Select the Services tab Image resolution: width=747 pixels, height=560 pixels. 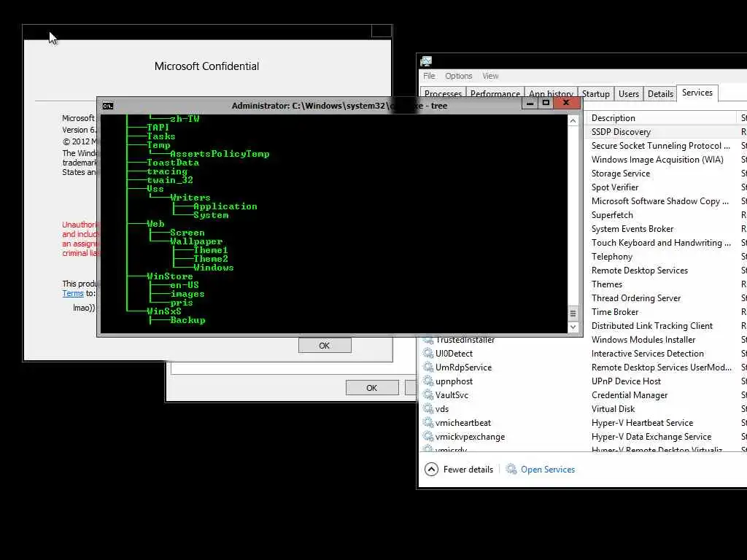pos(697,93)
